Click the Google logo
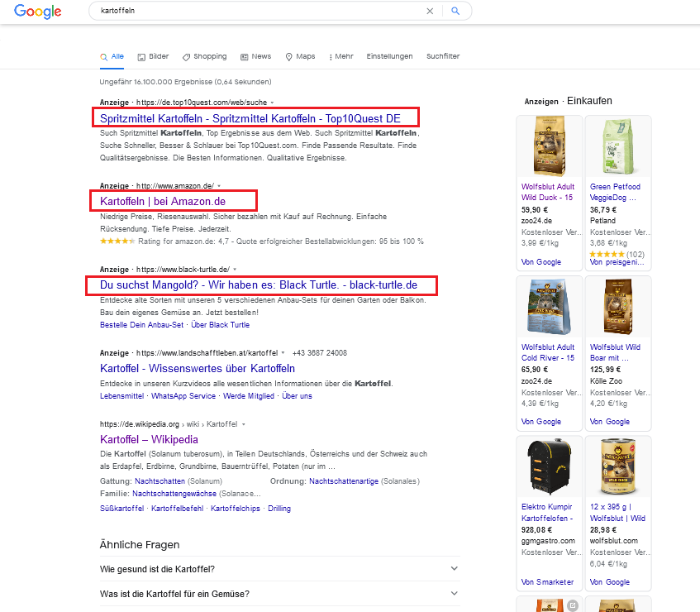Screen dimensions: 700x612 point(37,12)
